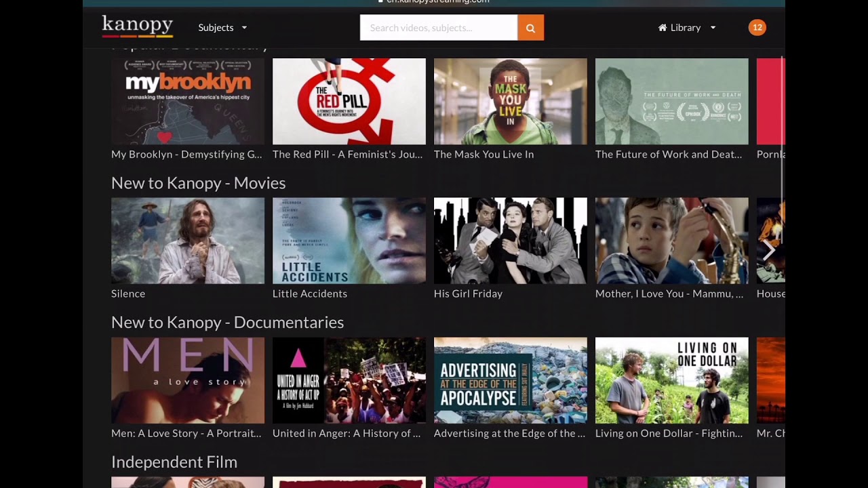
Task: Click The Mask You Live In title
Action: pos(484,155)
